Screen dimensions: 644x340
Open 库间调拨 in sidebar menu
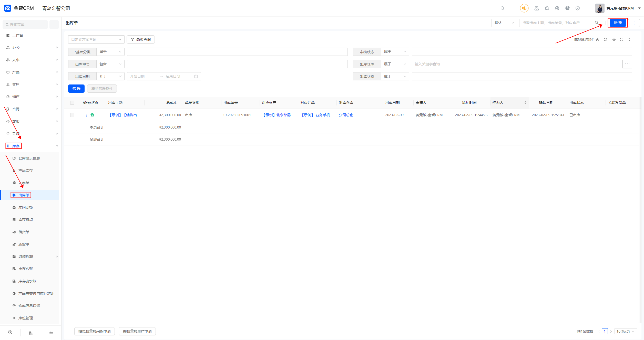(x=26, y=207)
